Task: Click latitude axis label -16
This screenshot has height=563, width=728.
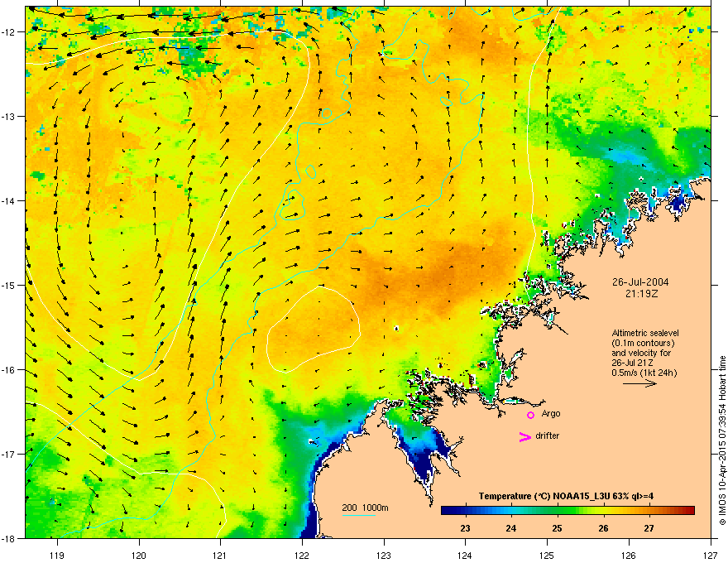Action: [x=9, y=370]
